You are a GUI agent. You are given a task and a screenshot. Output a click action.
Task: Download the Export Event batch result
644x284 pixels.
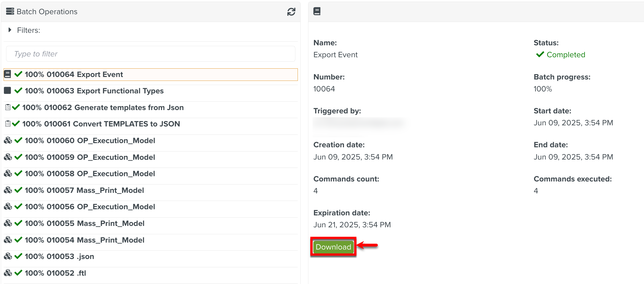coord(333,247)
